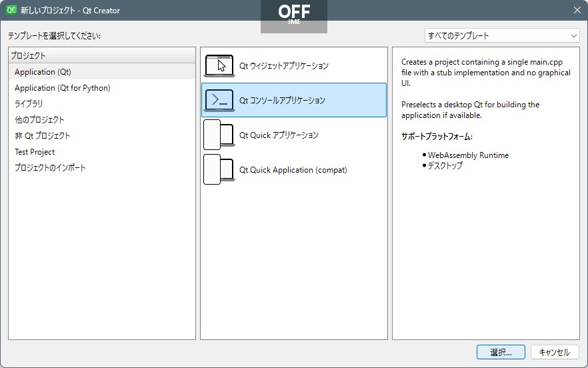Viewport: 588px width, 368px height.
Task: Pick the Qt Quick Application (compat) icon
Action: 219,169
